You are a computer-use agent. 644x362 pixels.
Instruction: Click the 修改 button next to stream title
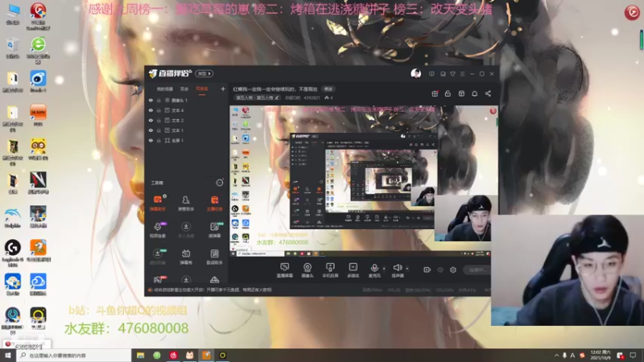[x=328, y=88]
